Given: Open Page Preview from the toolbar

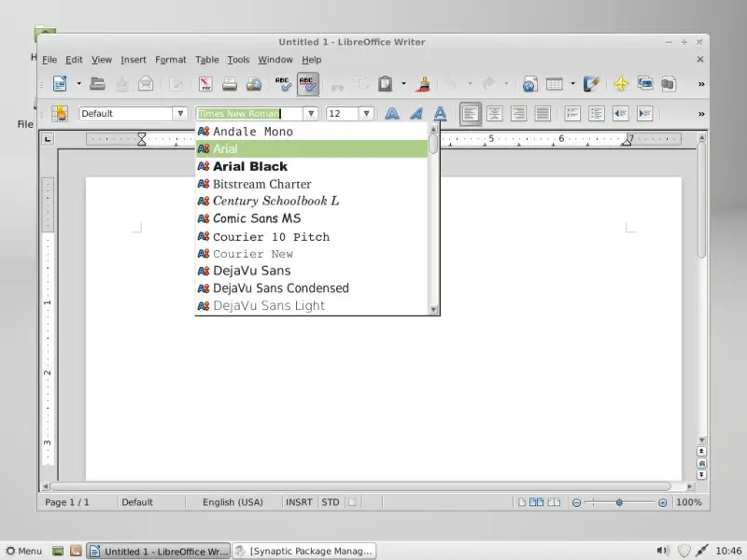Looking at the screenshot, I should point(254,84).
